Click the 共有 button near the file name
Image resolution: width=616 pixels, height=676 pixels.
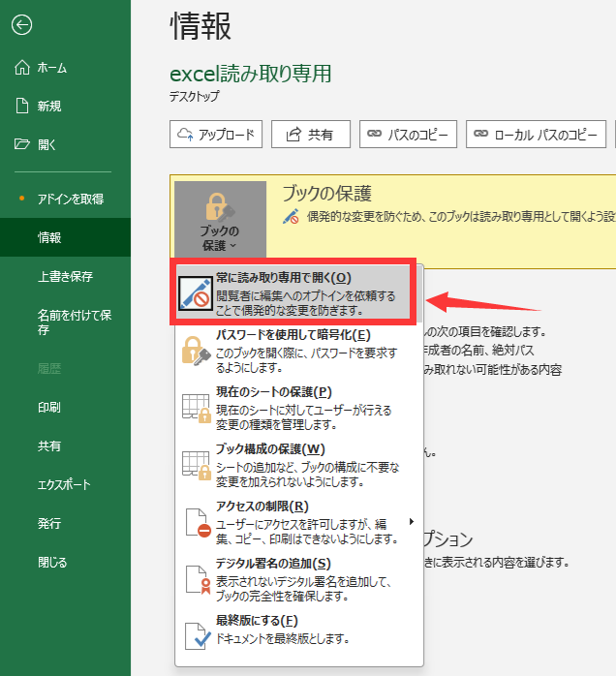[x=311, y=135]
